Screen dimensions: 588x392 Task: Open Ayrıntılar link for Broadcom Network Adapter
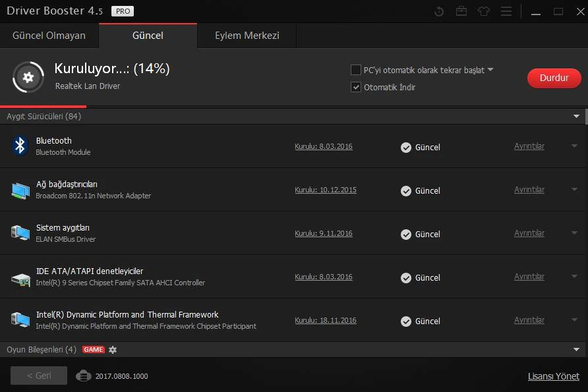pyautogui.click(x=529, y=190)
